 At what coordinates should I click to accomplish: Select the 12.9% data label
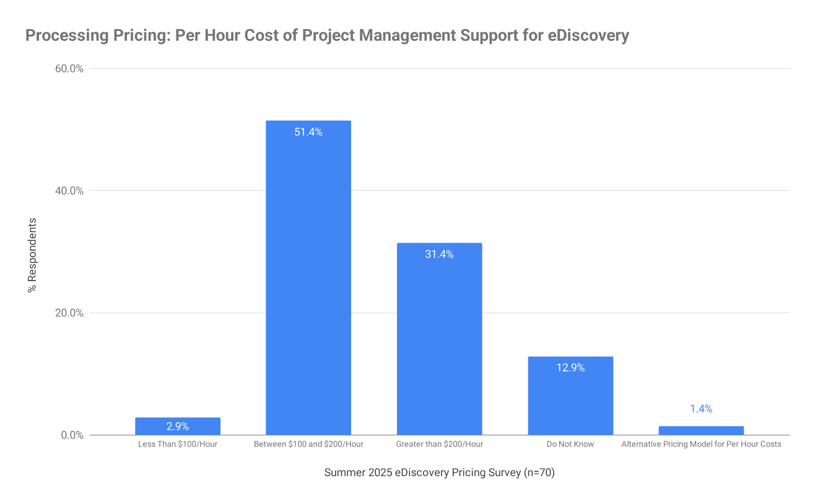tap(570, 368)
